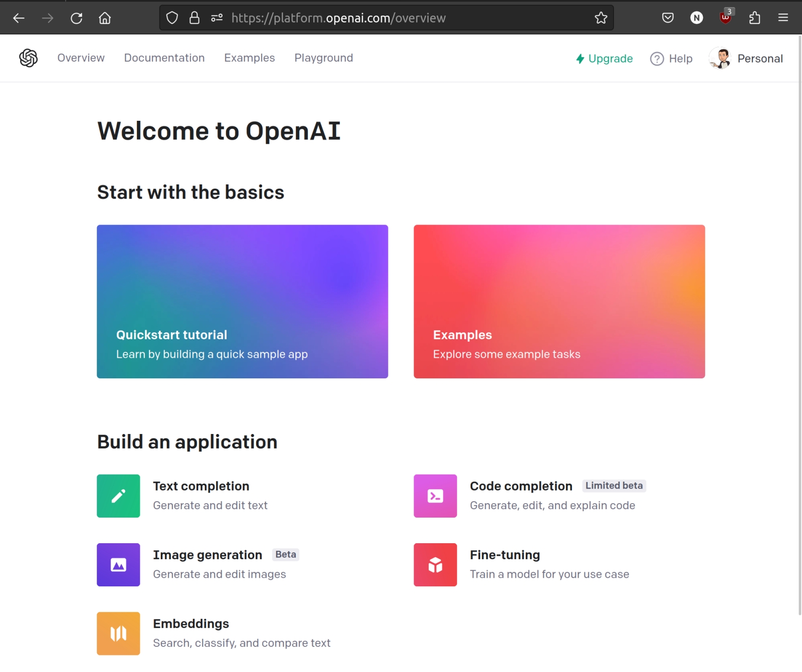The height and width of the screenshot is (672, 802).
Task: Click the Limited beta badge
Action: [x=614, y=486]
